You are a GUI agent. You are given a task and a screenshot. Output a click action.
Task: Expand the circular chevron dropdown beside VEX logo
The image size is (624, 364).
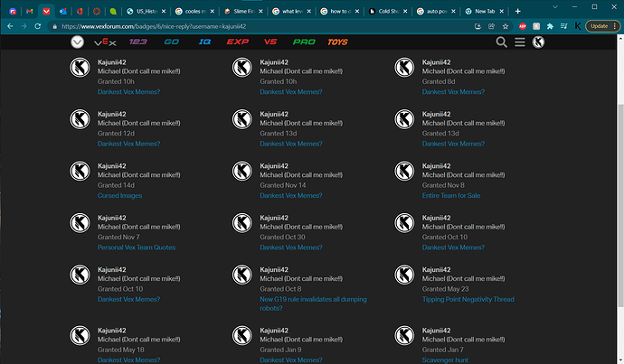[77, 42]
